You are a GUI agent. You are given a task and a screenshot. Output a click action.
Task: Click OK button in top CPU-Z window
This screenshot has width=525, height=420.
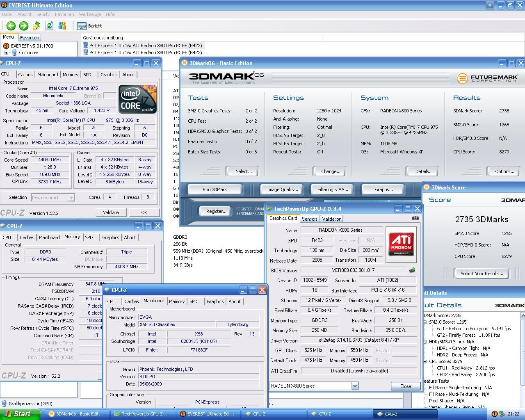[x=144, y=212]
